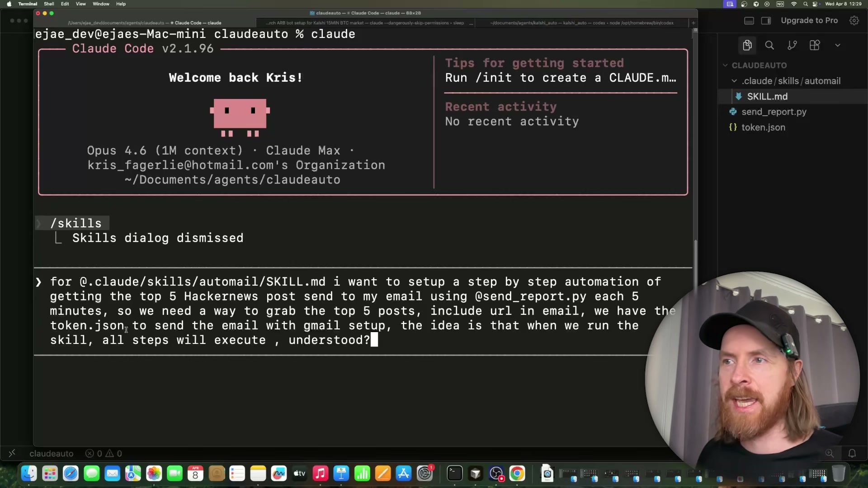Open the Source Control branch icon
Viewport: 868px width, 488px height.
click(x=792, y=45)
